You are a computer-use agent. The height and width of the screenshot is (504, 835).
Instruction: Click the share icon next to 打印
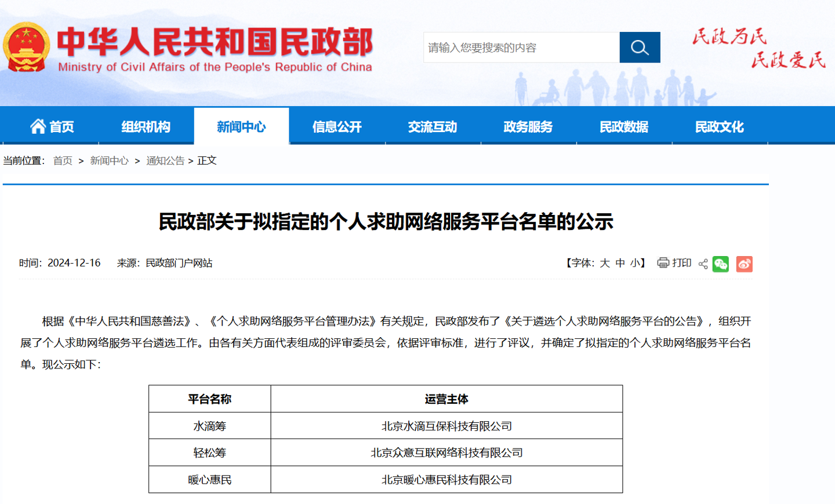coord(702,264)
